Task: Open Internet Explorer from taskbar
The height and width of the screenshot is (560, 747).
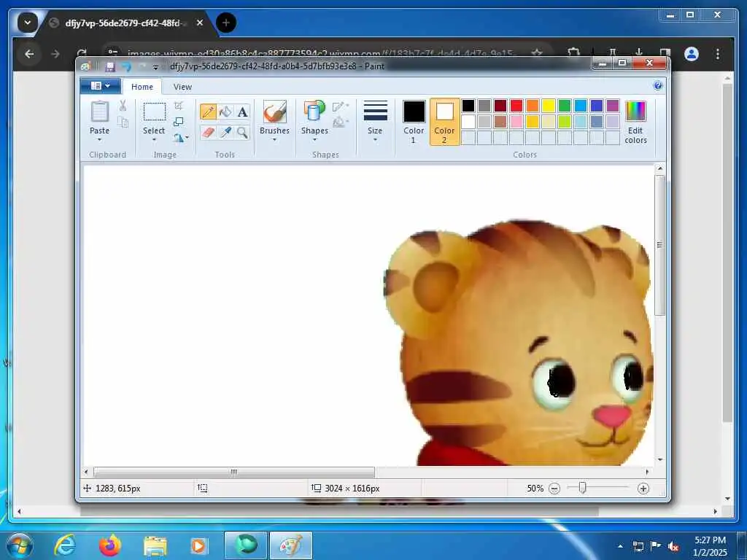Action: coord(65,545)
